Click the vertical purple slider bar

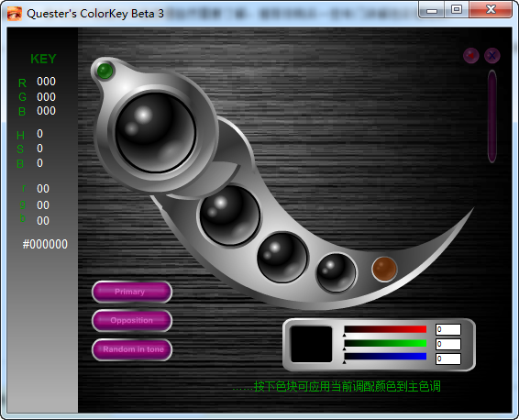click(x=492, y=116)
